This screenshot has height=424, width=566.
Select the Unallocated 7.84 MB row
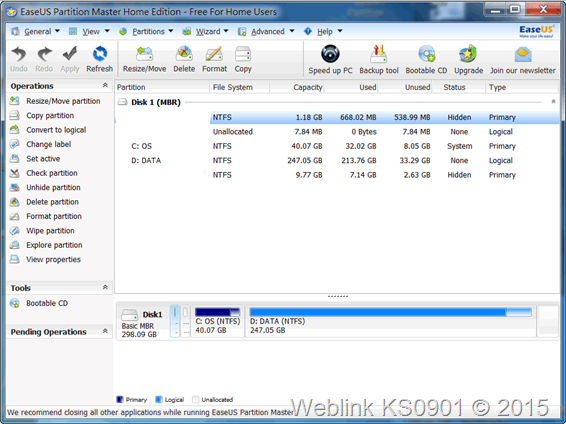click(x=337, y=132)
